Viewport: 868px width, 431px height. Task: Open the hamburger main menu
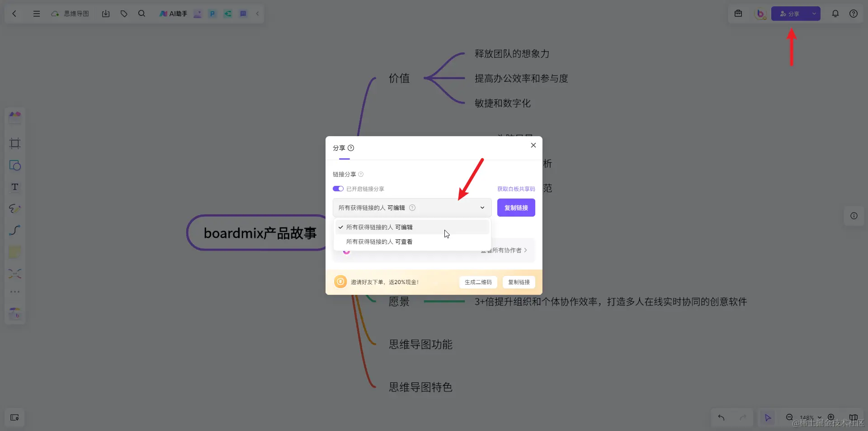tap(37, 14)
